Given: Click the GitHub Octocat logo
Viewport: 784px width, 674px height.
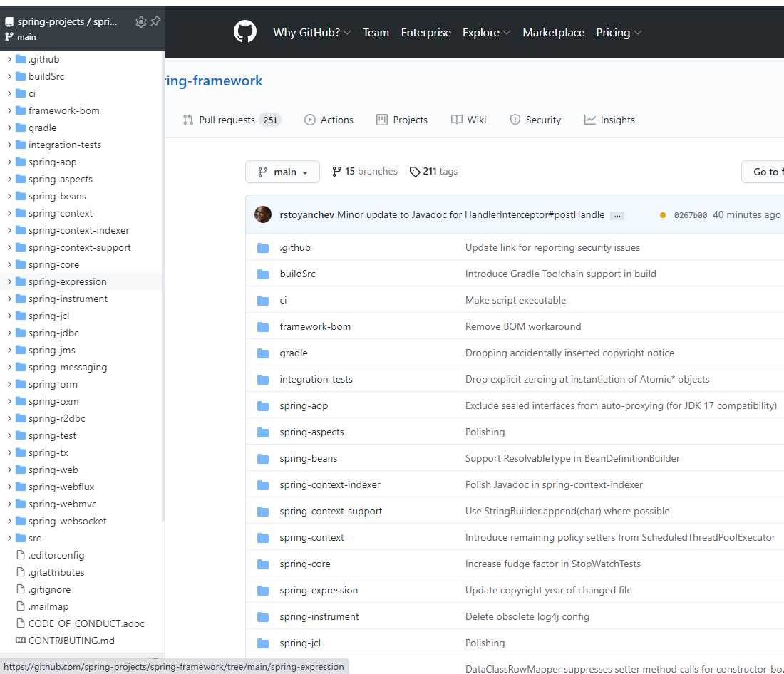Looking at the screenshot, I should [x=245, y=32].
